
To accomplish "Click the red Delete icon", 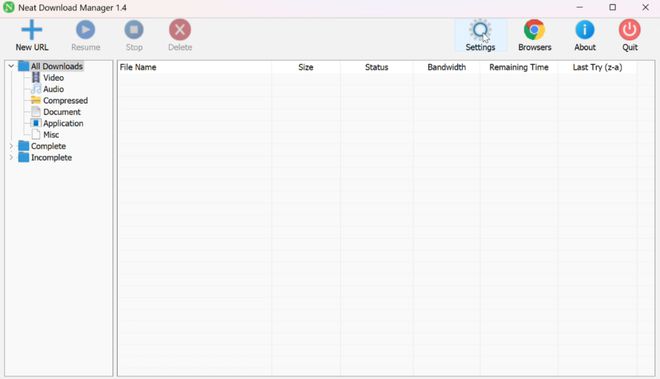I will click(x=180, y=30).
